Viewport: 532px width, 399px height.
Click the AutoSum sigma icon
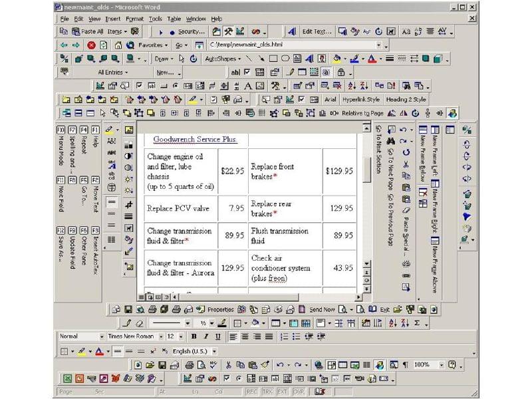[417, 323]
